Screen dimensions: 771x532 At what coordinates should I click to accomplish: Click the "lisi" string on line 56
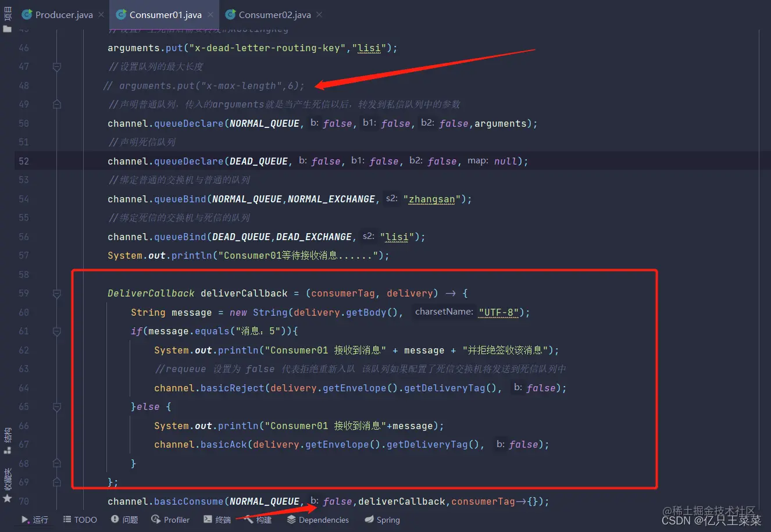click(397, 237)
